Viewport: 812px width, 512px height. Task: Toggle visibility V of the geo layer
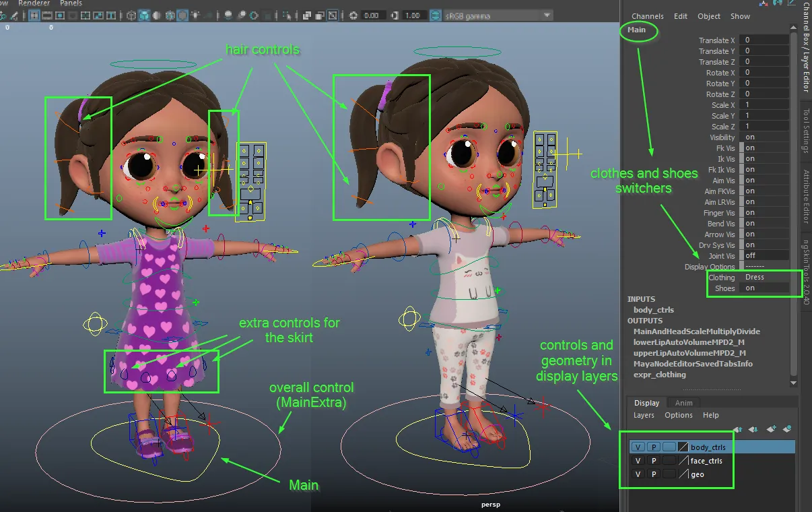tap(637, 474)
